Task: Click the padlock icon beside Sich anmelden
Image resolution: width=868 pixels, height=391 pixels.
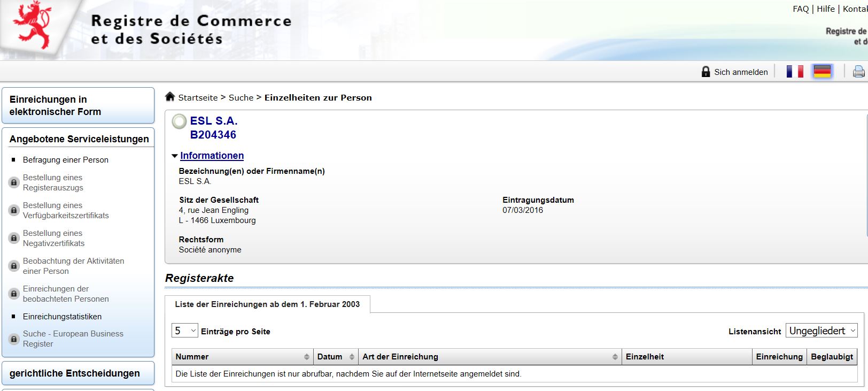Action: tap(706, 72)
